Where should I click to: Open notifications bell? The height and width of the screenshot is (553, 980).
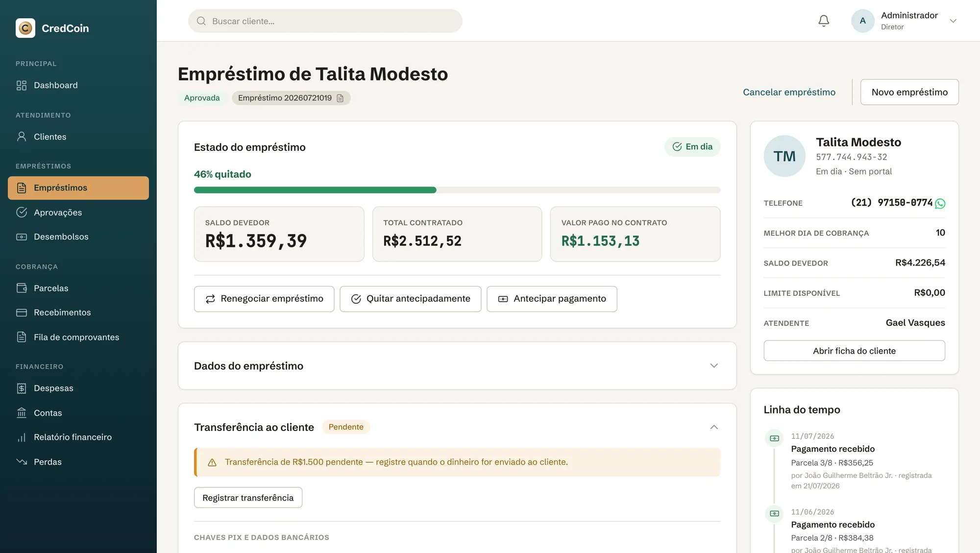(824, 21)
